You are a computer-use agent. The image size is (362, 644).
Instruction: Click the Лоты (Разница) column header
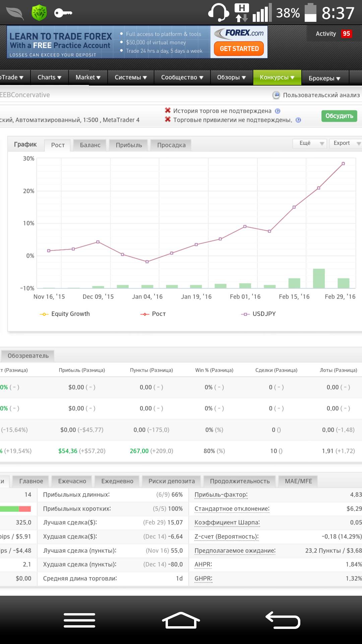pos(338,370)
